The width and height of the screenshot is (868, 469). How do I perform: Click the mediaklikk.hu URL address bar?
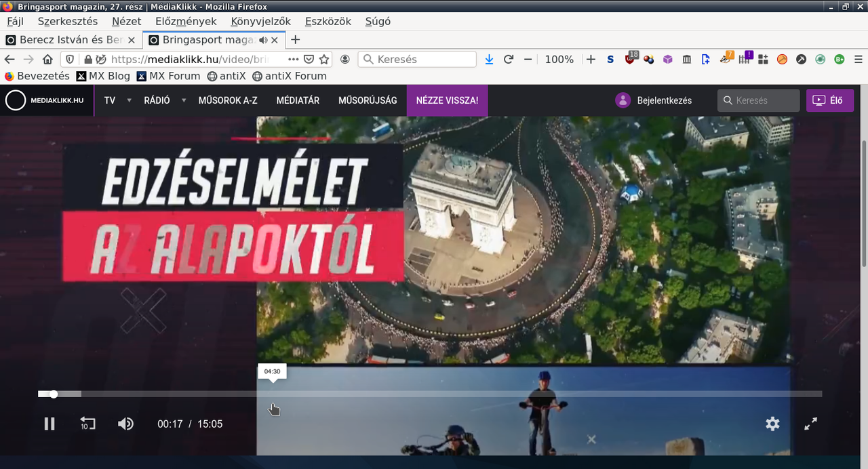click(x=196, y=59)
